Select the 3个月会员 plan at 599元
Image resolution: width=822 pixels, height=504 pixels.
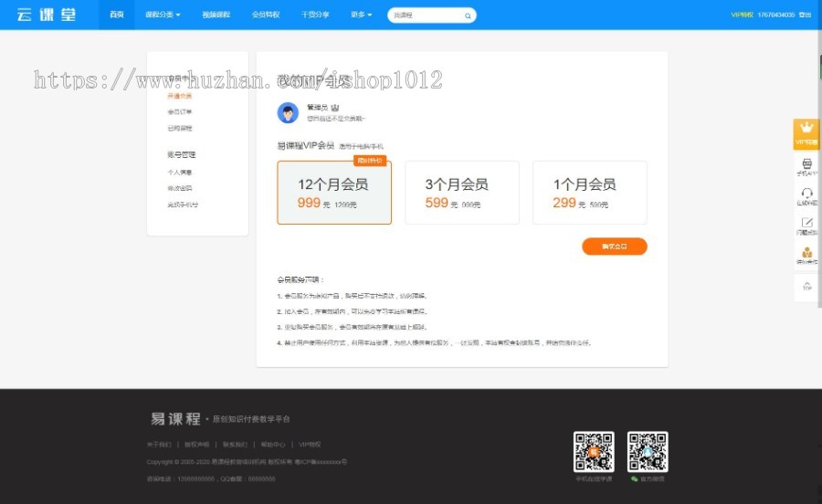[x=461, y=193]
